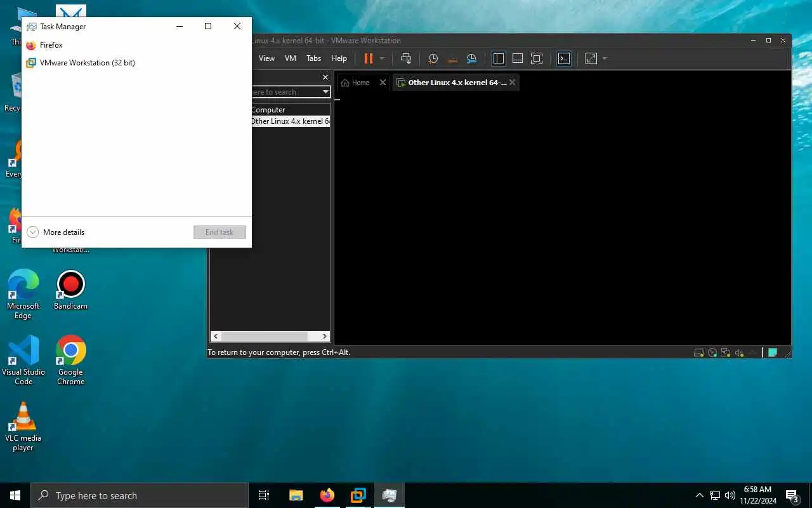Select Other Linux 4.x kernel in library
812x508 pixels.
[x=290, y=121]
